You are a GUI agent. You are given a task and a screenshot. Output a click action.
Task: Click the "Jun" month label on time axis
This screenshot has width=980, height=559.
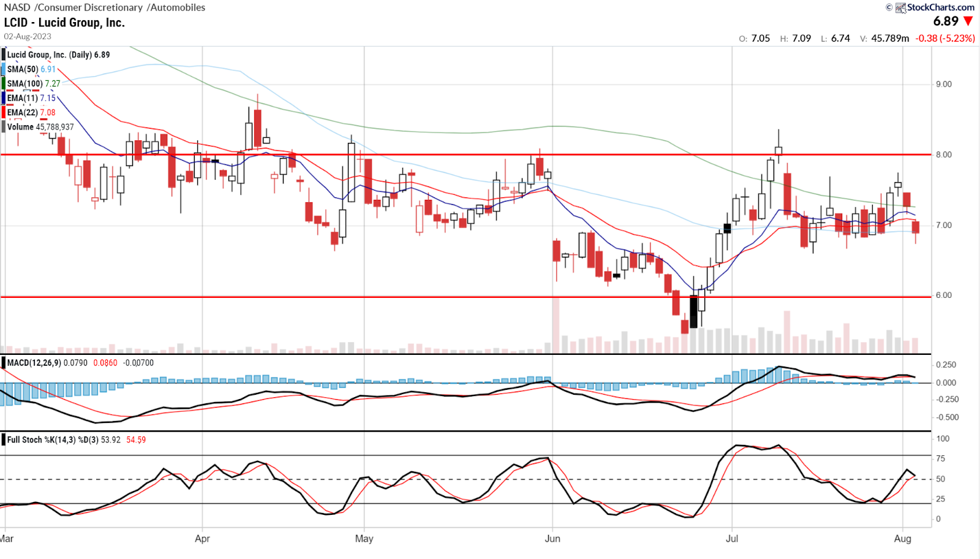point(552,539)
